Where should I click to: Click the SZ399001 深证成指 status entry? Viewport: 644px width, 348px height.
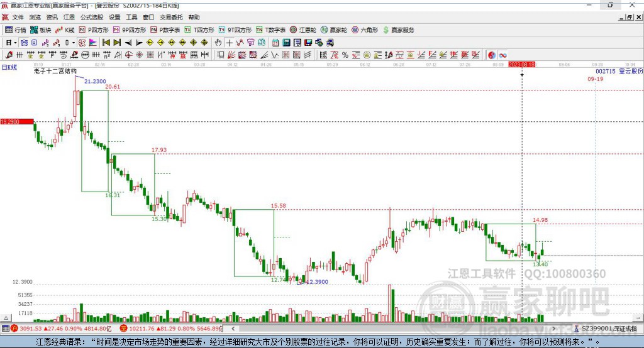606,329
